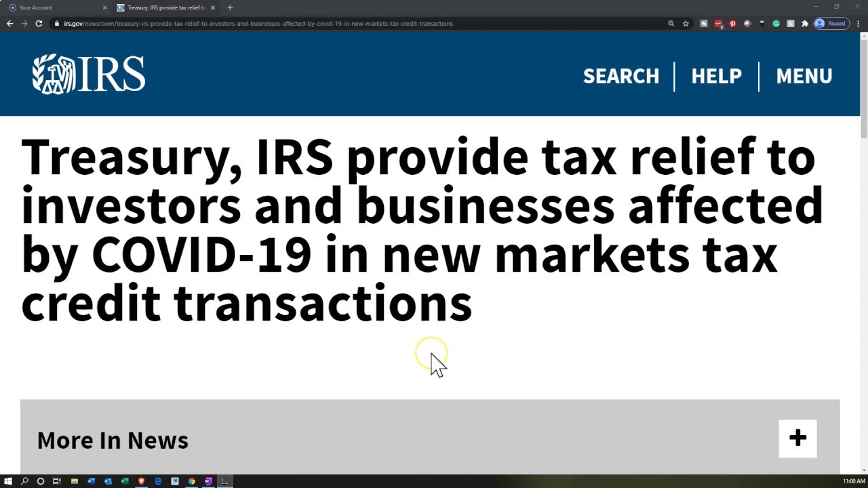This screenshot has width=868, height=488.
Task: Open OneNote from the taskbar
Action: click(x=208, y=481)
